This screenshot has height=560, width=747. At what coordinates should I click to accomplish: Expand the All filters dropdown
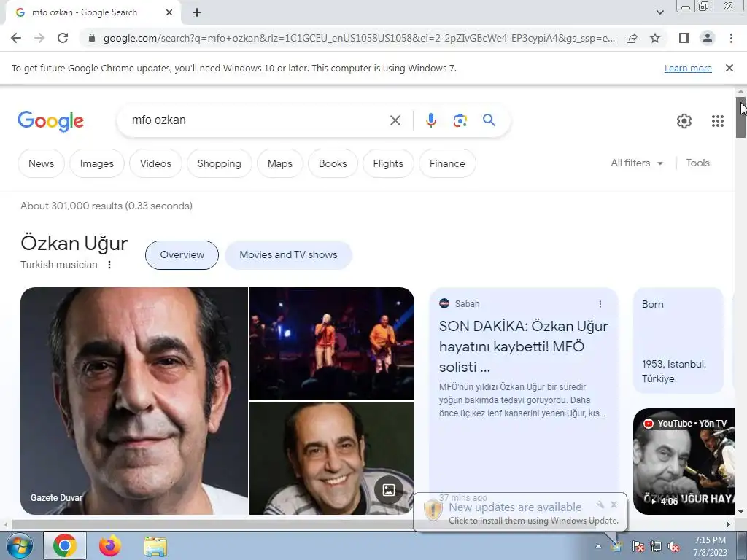637,163
